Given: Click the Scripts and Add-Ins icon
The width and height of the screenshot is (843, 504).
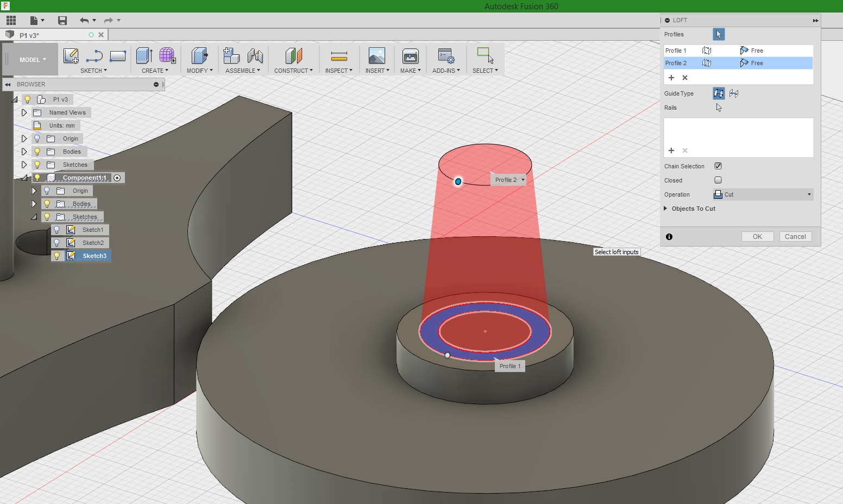Looking at the screenshot, I should click(446, 55).
